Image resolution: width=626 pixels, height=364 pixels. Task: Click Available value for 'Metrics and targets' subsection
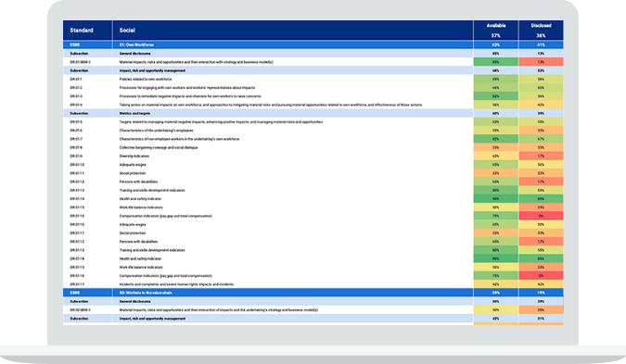point(496,113)
